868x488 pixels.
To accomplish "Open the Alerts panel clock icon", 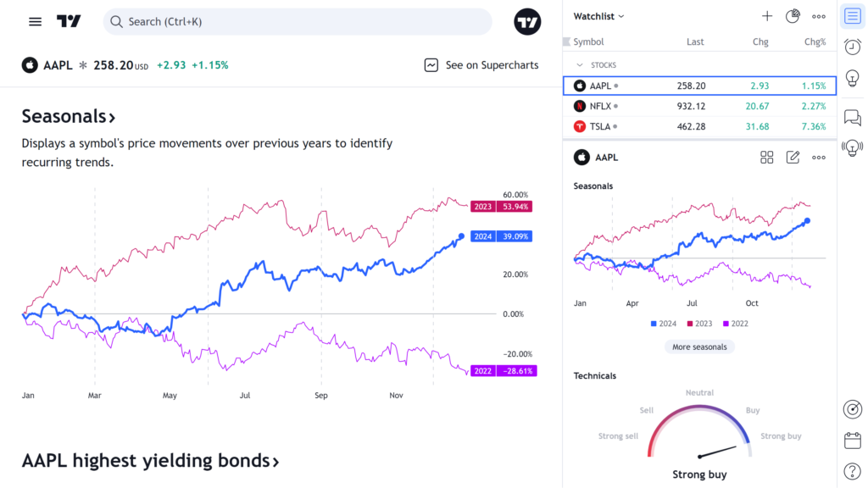I will pyautogui.click(x=853, y=47).
